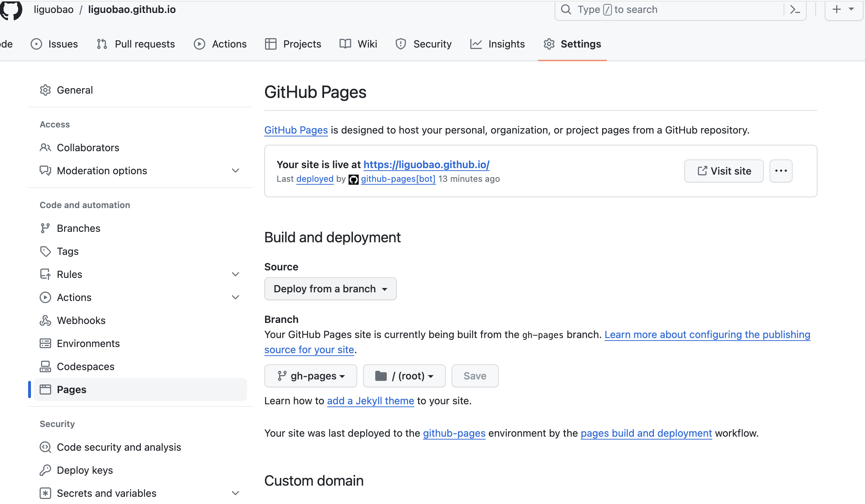Viewport: 865px width, 504px height.
Task: Open the command palette terminal icon
Action: (x=795, y=10)
